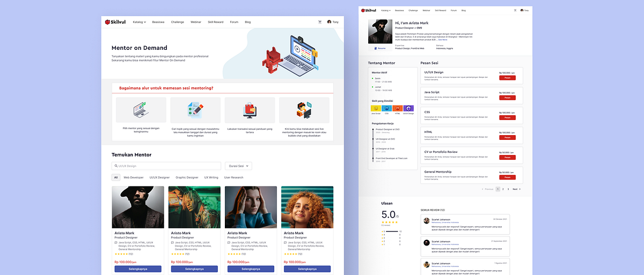644x275 pixels.
Task: Click 'Front End Developer at Tiket.com' work entry
Action: pos(392,158)
